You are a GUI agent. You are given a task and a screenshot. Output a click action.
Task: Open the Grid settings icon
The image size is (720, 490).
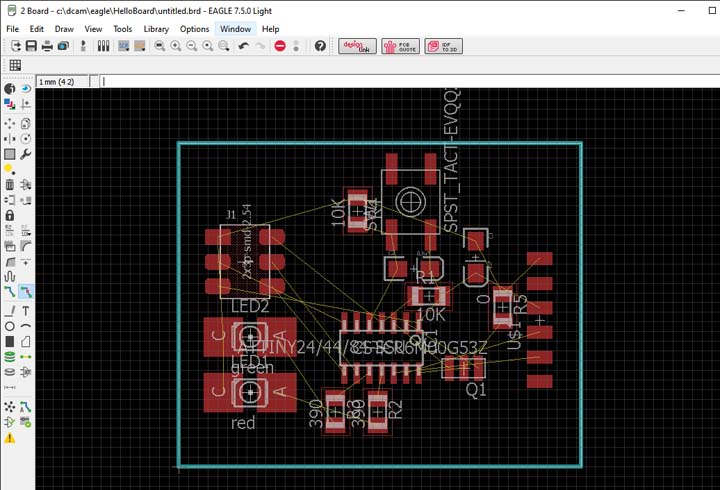click(15, 65)
